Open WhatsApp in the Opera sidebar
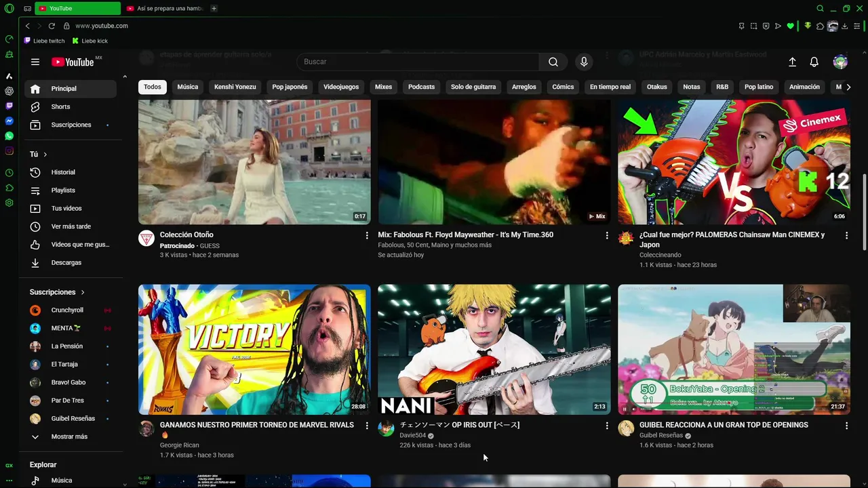This screenshot has height=488, width=868. tap(9, 136)
